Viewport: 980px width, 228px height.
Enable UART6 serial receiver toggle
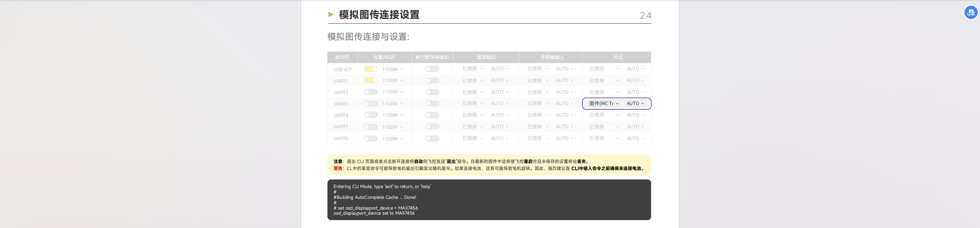432,139
